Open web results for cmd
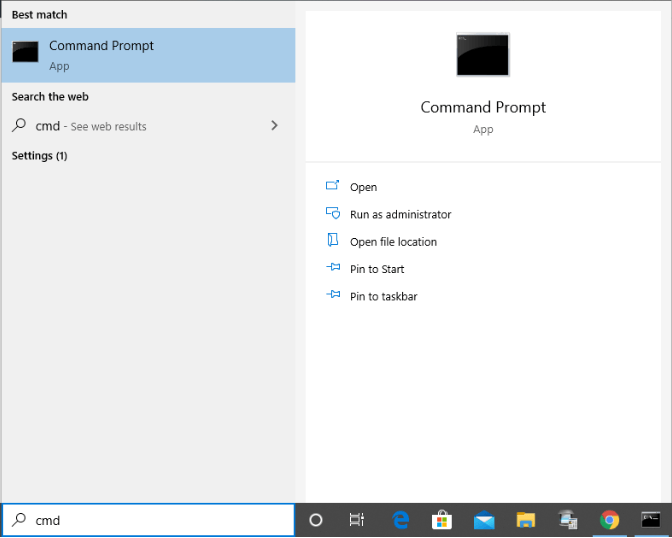Image resolution: width=672 pixels, height=538 pixels. click(x=148, y=126)
